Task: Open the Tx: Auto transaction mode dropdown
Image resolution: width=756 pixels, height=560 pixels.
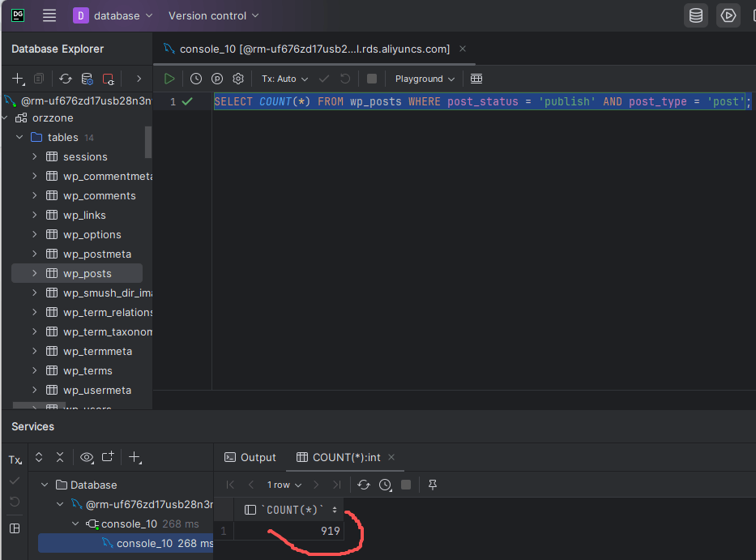Action: click(x=284, y=79)
